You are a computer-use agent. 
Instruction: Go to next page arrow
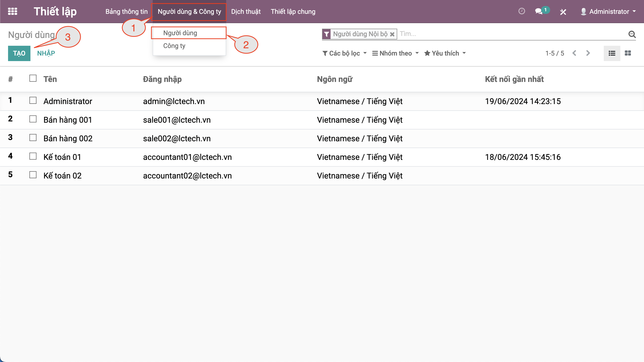pos(588,53)
